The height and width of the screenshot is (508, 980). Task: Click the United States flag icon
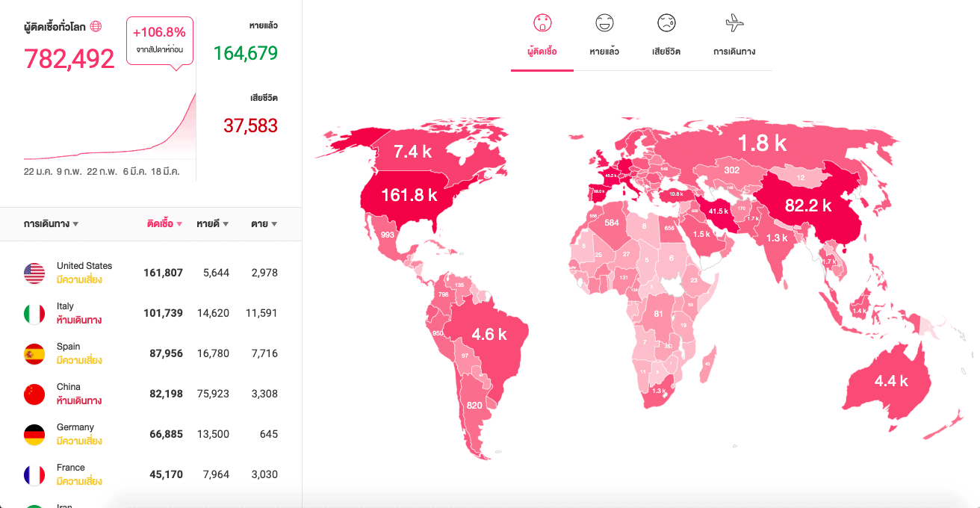point(34,273)
